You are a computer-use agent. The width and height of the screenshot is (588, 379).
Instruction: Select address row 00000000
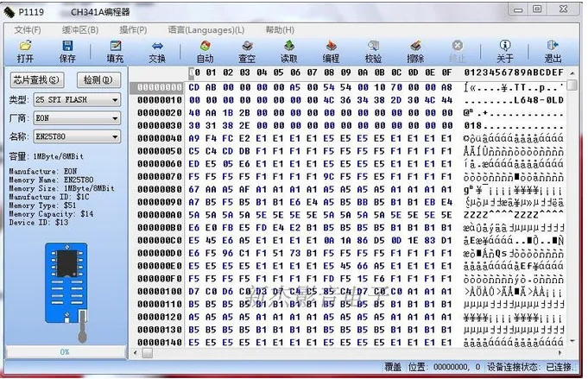(x=160, y=87)
